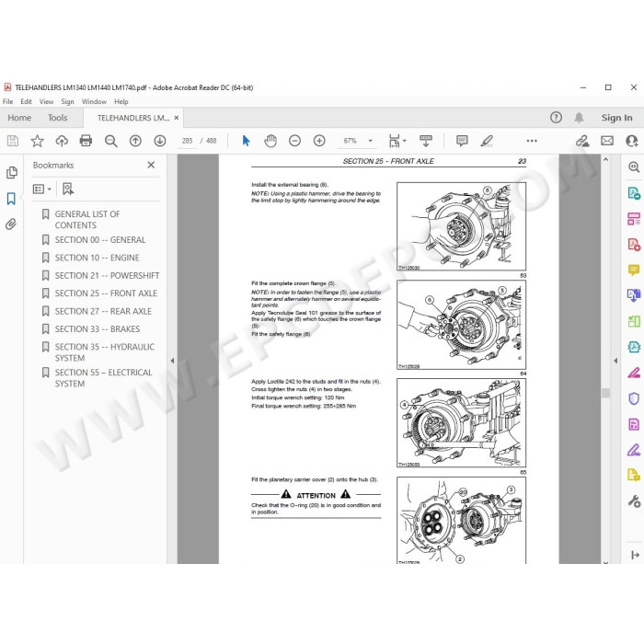644x644 pixels.
Task: Zoom in with the plus icon
Action: (319, 141)
